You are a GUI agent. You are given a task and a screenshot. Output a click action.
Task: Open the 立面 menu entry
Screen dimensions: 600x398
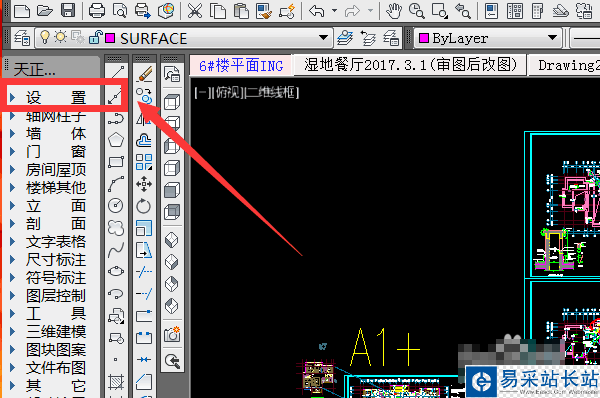pyautogui.click(x=55, y=206)
